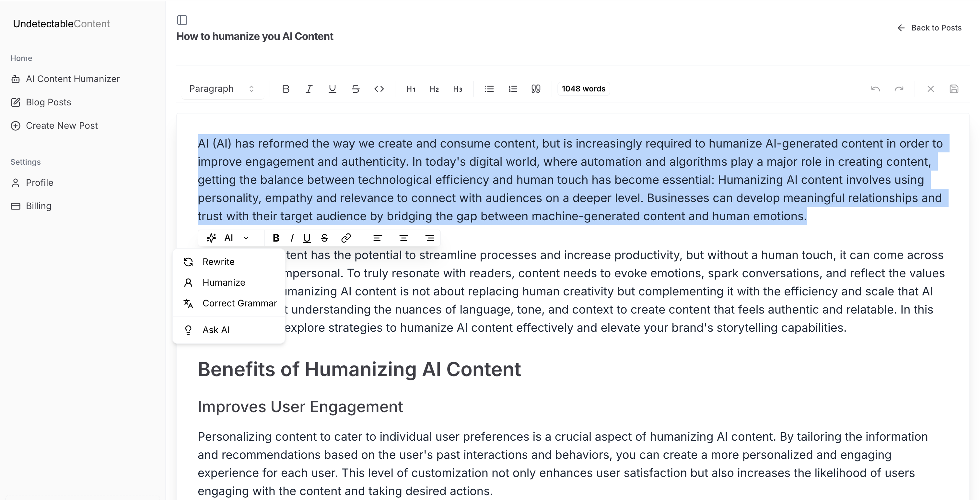This screenshot has height=500, width=980.
Task: Center align text via the floating toolbar
Action: [x=403, y=238]
